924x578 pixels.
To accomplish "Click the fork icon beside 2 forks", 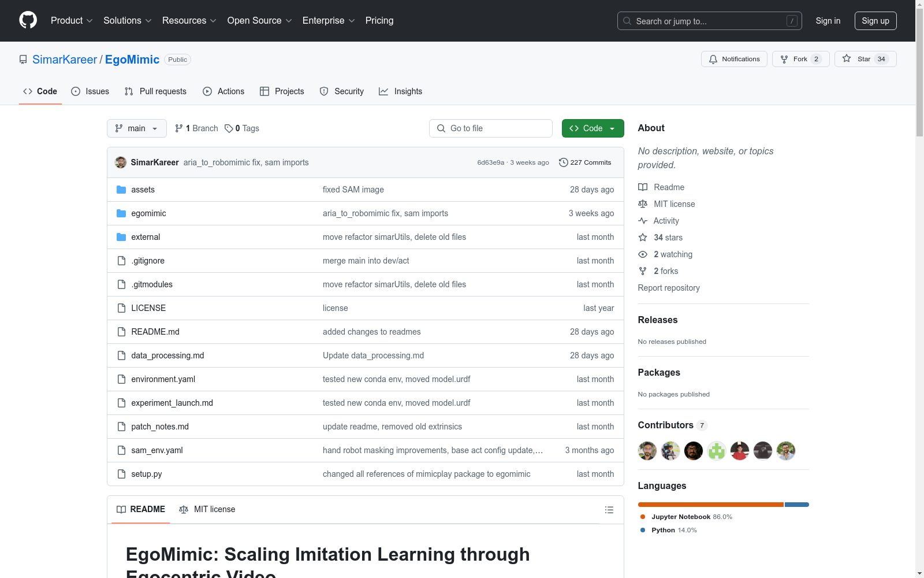I will coord(643,271).
